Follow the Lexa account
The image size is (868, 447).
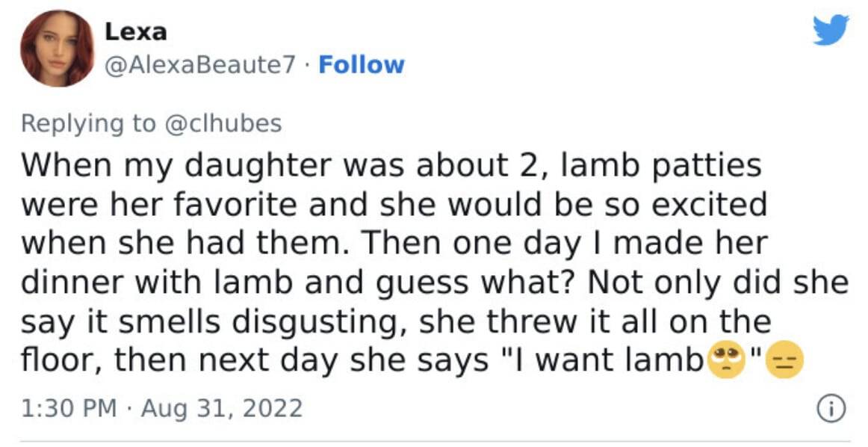(362, 65)
